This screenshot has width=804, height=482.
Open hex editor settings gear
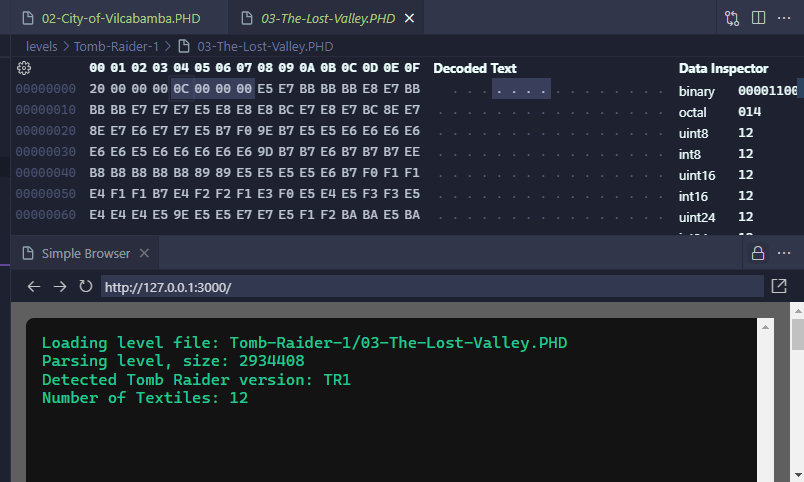(24, 68)
